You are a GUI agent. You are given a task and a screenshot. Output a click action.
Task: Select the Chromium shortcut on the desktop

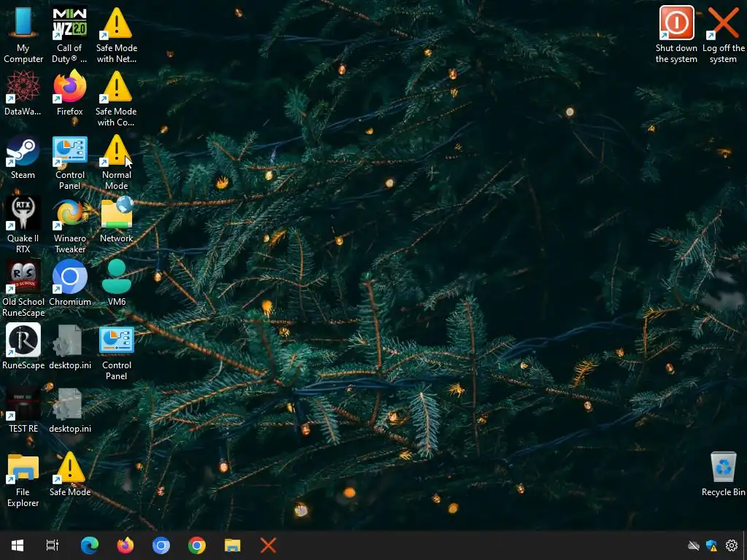click(x=69, y=284)
